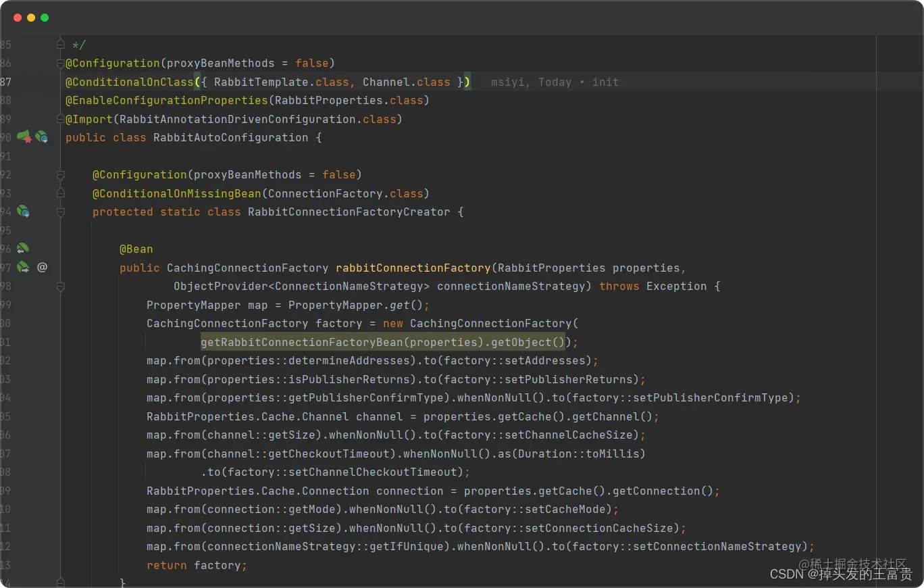Image resolution: width=924 pixels, height=588 pixels.
Task: Click new CachingConnectionFactory( constructor call
Action: coord(481,323)
